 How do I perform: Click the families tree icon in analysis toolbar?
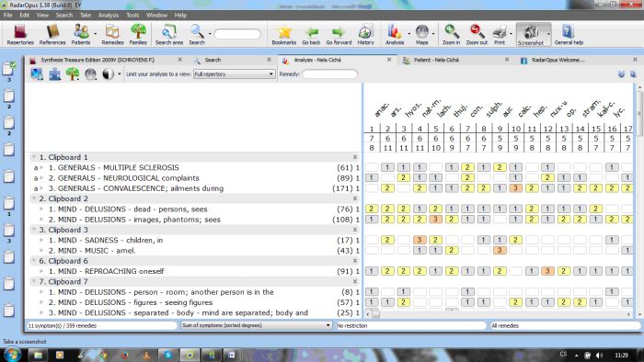click(x=73, y=74)
